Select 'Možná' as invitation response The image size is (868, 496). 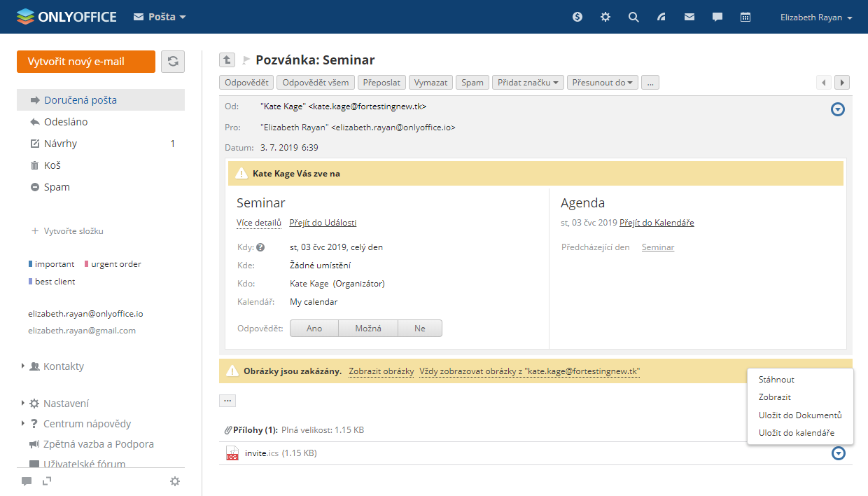[x=368, y=329]
